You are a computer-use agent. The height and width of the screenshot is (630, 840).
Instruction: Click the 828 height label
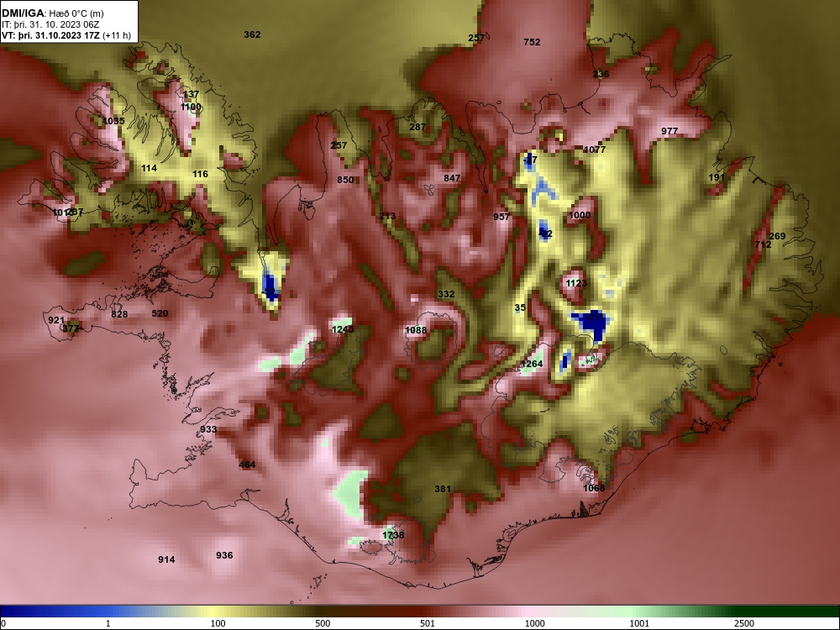[x=119, y=314]
